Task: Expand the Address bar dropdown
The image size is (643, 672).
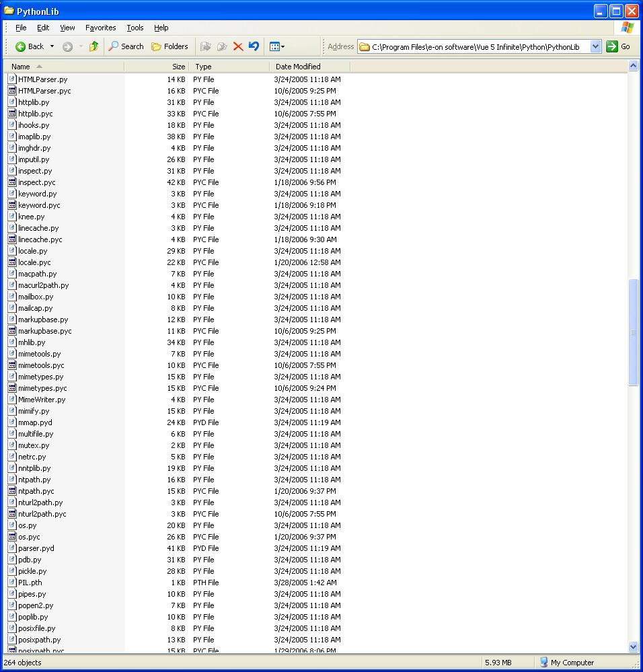Action: [x=595, y=46]
